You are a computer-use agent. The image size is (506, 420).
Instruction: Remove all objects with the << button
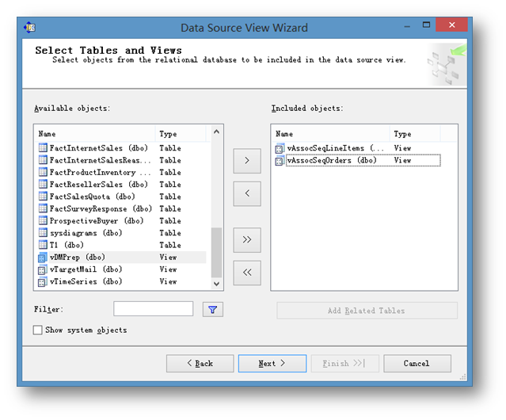coord(247,273)
